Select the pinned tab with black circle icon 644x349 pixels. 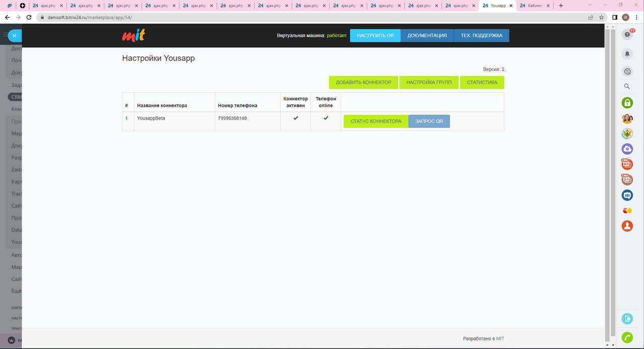pyautogui.click(x=23, y=6)
